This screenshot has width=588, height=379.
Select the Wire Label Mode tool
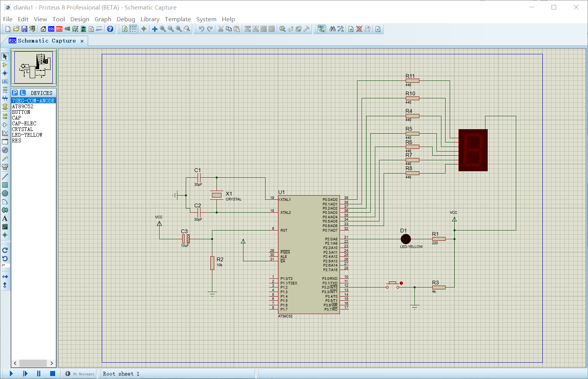click(x=5, y=81)
